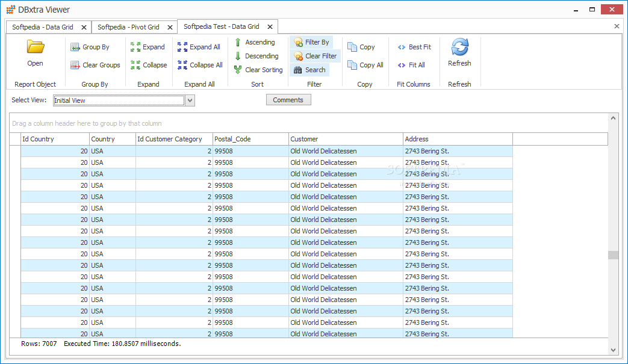628x364 pixels.
Task: Click the Refresh icon
Action: 459,48
